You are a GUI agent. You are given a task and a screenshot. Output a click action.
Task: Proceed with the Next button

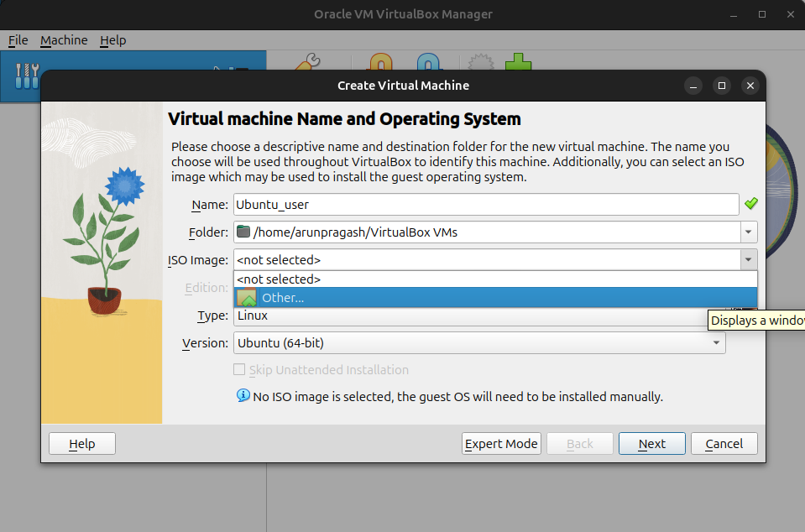tap(652, 443)
